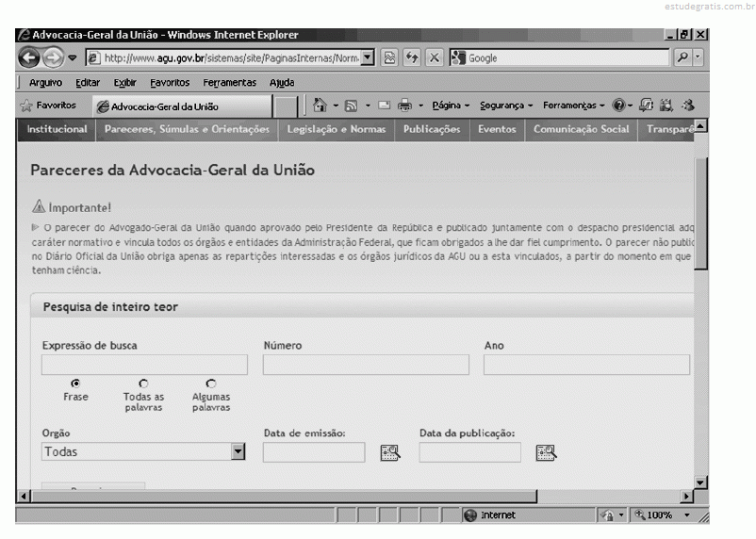This screenshot has width=756, height=539.
Task: Expand the feeds dropdown arrow
Action: click(x=368, y=106)
